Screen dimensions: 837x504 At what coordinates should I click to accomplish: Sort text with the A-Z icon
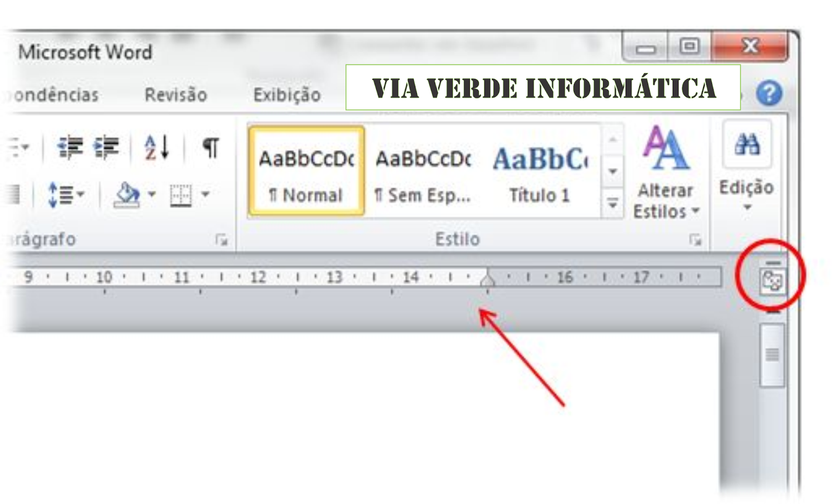click(156, 147)
